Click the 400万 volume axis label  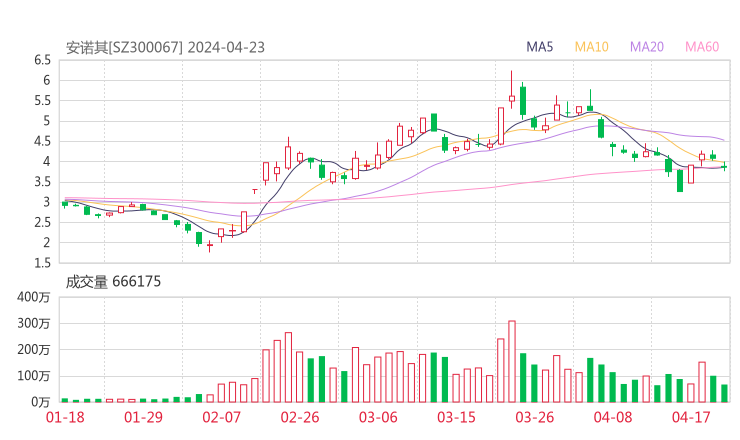click(33, 297)
